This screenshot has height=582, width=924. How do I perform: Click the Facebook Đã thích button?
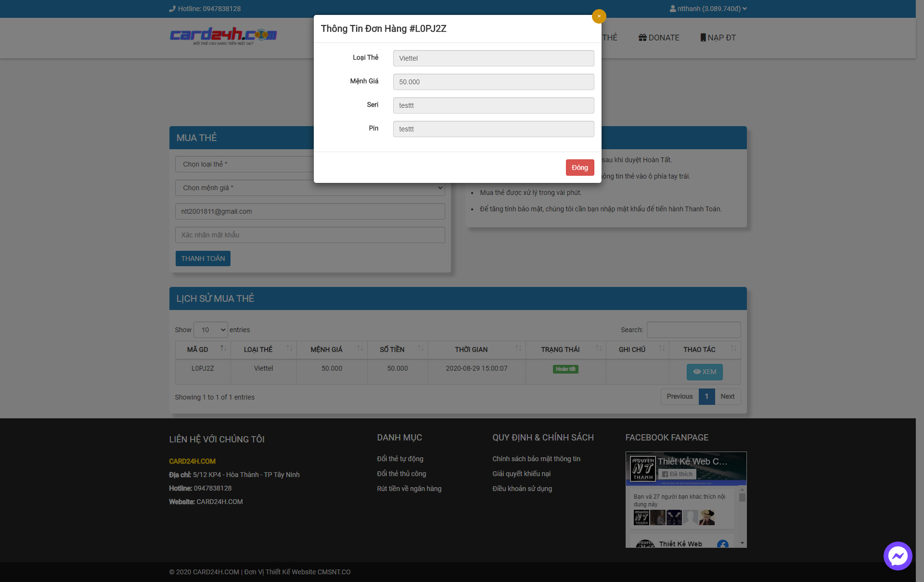point(677,474)
